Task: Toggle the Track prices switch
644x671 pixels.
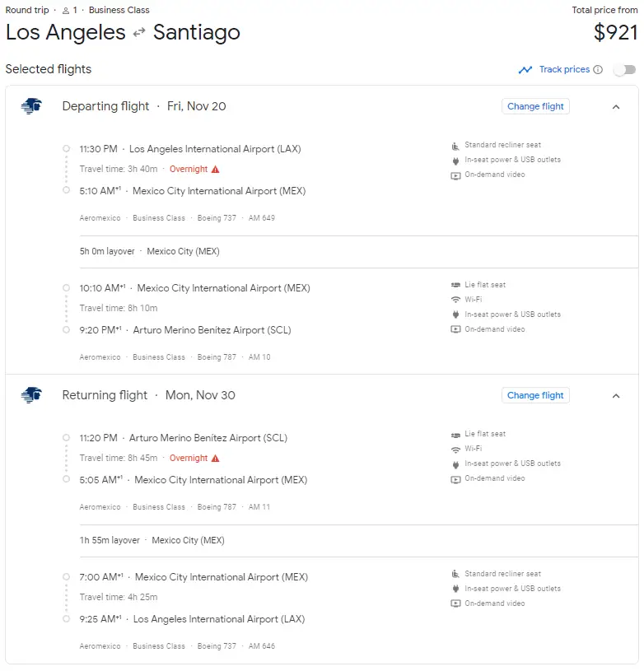Action: [x=625, y=70]
